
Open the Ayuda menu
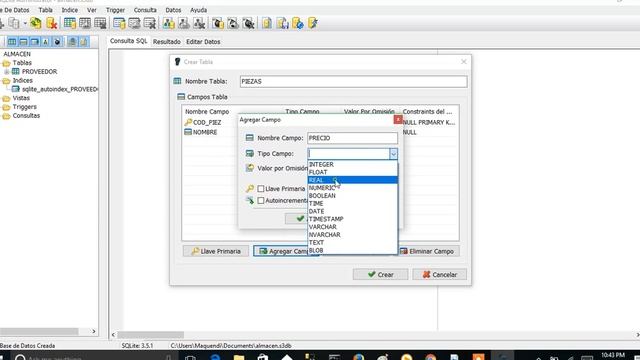click(198, 10)
